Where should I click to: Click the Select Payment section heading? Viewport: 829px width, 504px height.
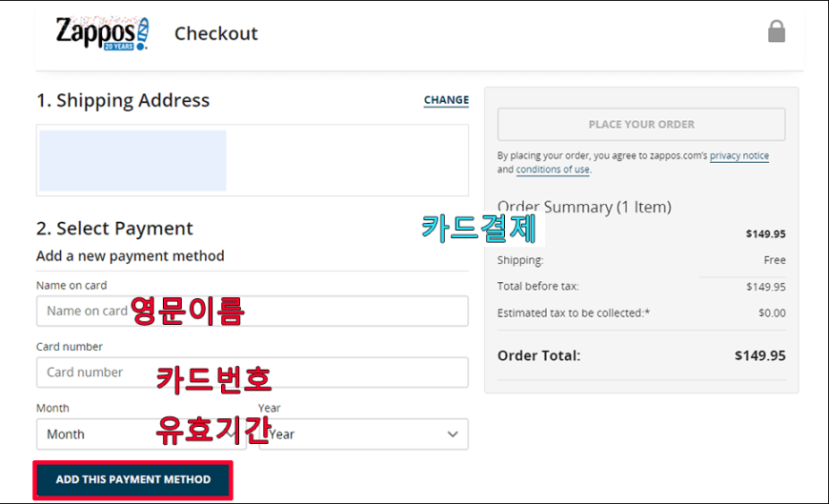pos(114,229)
